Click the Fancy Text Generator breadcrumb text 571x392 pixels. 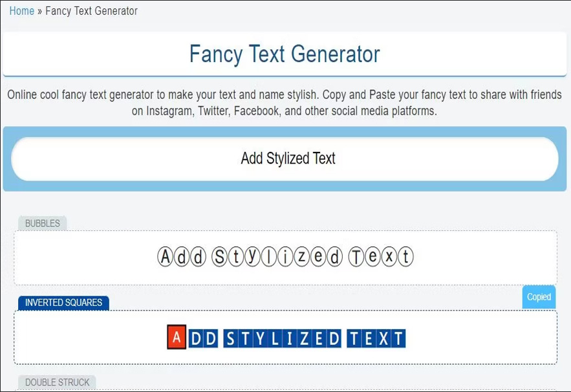coord(91,11)
